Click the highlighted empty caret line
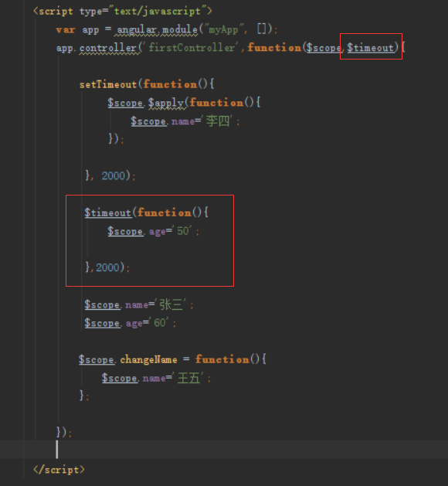This screenshot has height=486, width=448. coord(224,450)
